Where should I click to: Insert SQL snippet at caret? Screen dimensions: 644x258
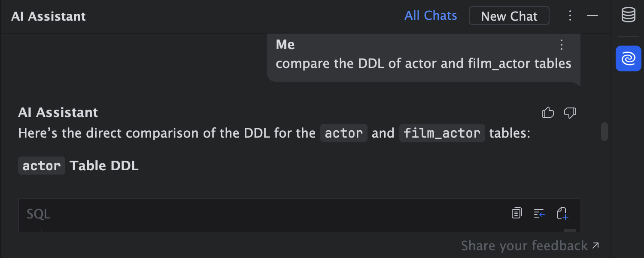[539, 213]
